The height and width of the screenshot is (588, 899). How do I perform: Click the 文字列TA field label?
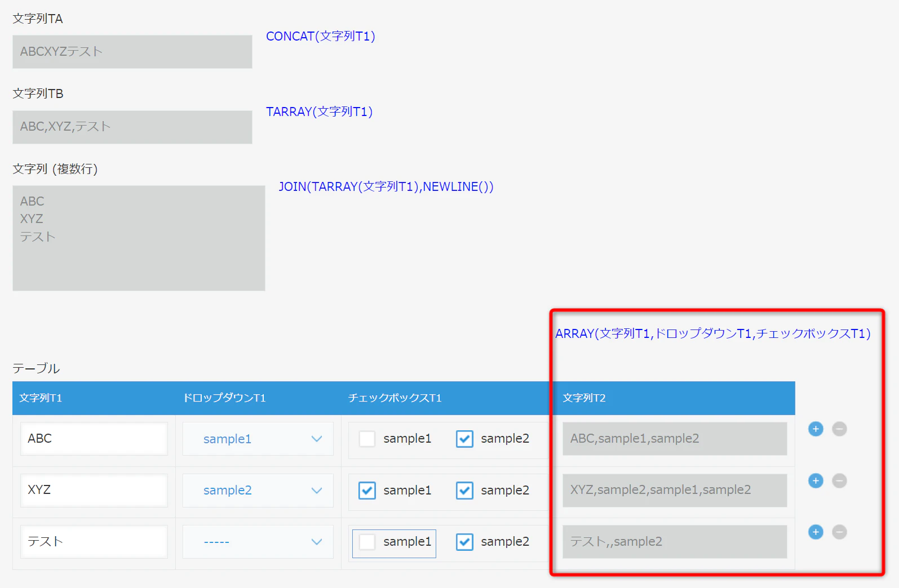(38, 19)
